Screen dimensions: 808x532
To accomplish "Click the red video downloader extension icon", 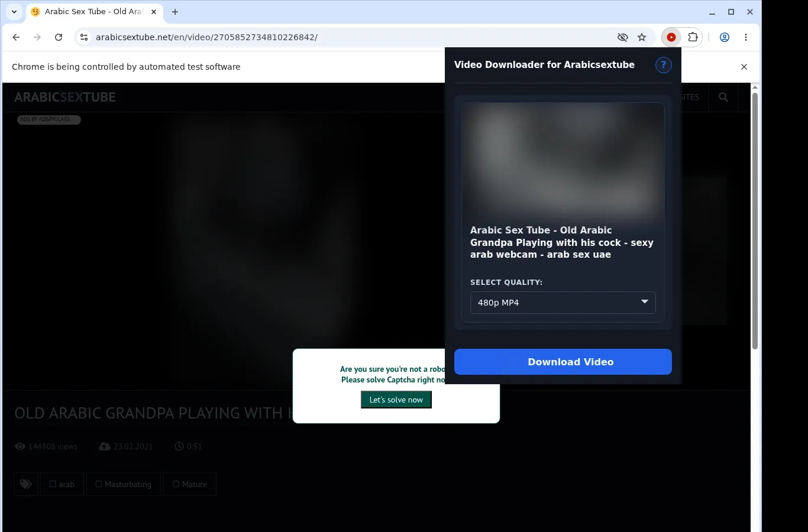I will tap(671, 37).
